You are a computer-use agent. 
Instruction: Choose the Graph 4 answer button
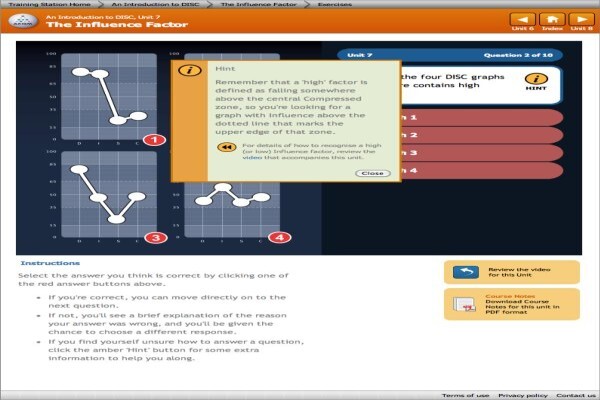point(481,170)
